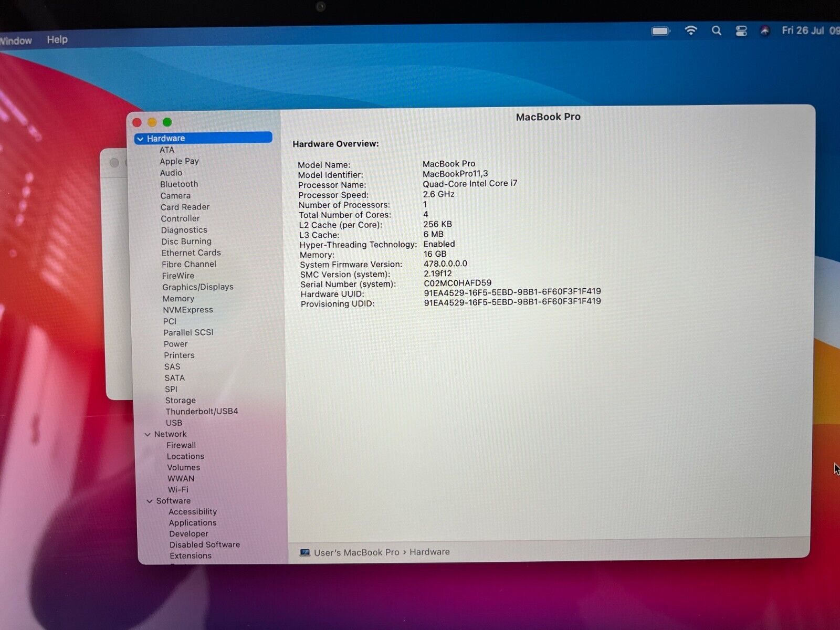Click the Hardware Overview heading
The width and height of the screenshot is (840, 630).
tap(335, 144)
